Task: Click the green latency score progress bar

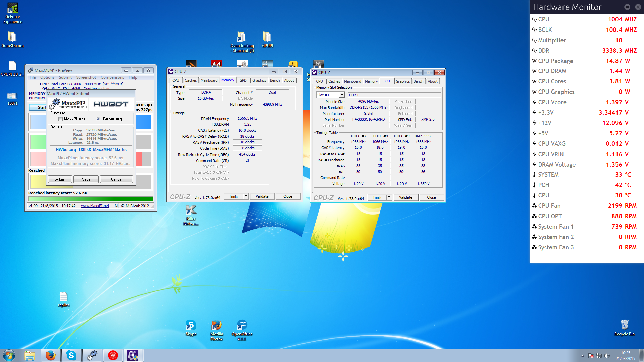Action: (x=91, y=199)
